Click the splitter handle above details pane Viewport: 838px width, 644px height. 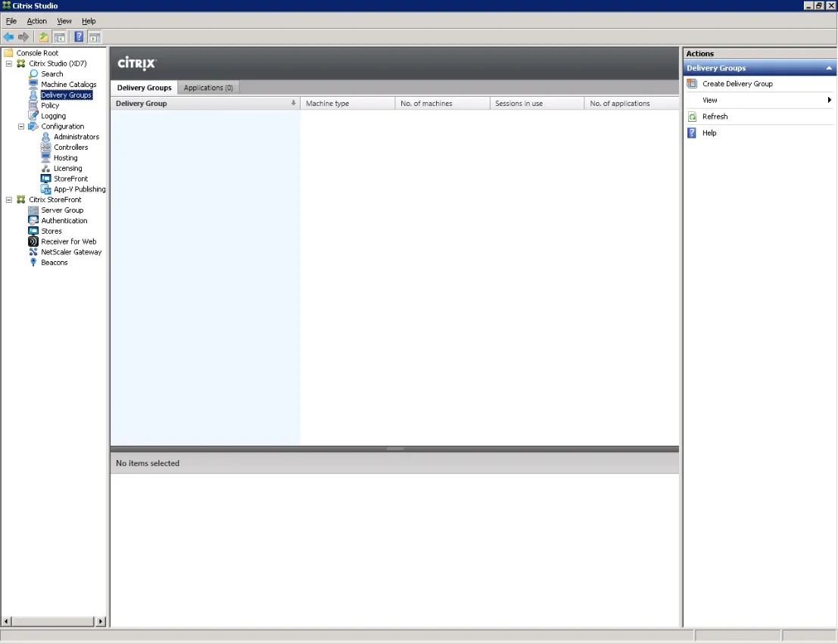394,449
